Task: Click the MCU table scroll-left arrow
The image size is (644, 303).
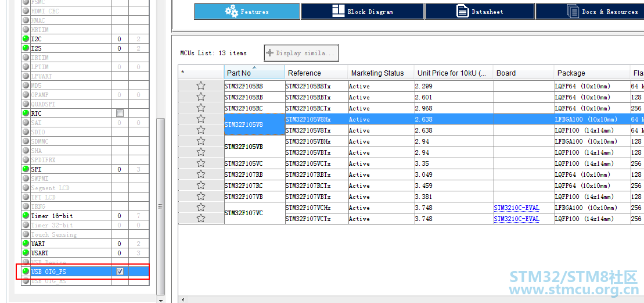Action: [182, 300]
